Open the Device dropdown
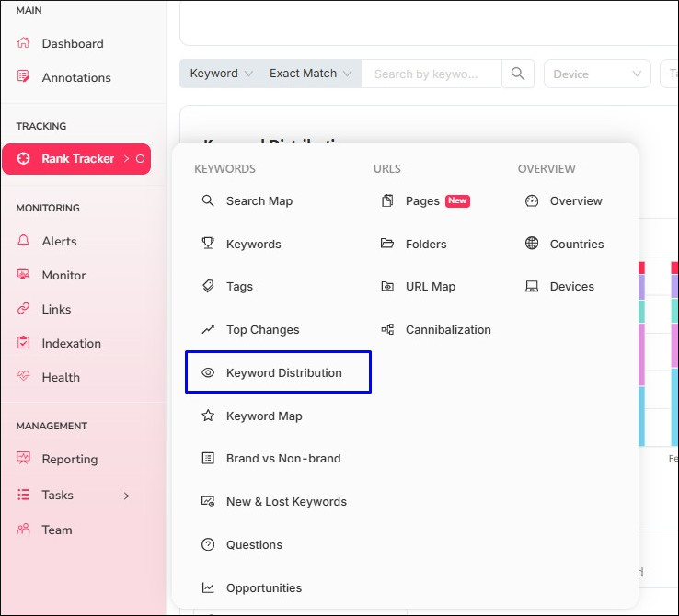Screen dimensions: 679x616 tap(597, 74)
